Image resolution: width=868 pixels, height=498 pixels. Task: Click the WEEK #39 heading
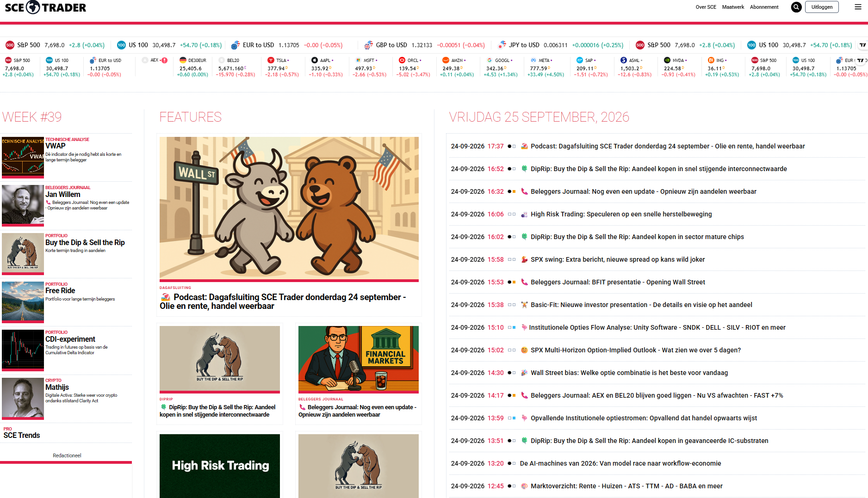32,117
